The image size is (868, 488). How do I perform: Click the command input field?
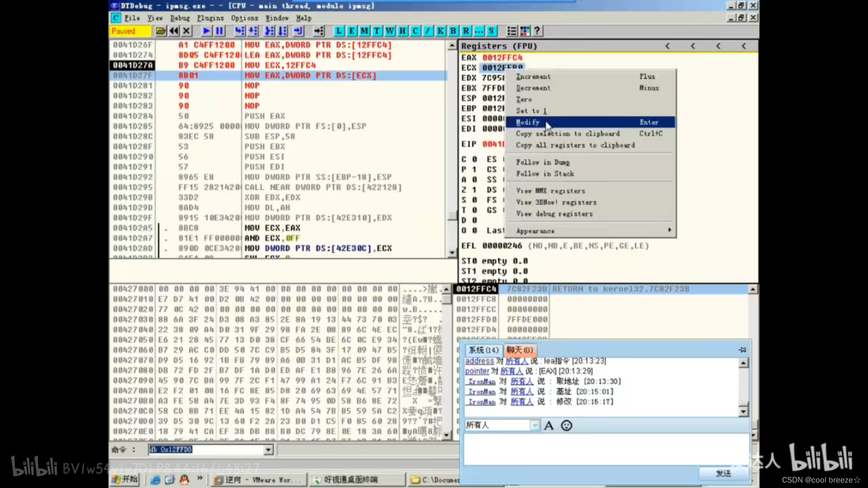click(207, 450)
